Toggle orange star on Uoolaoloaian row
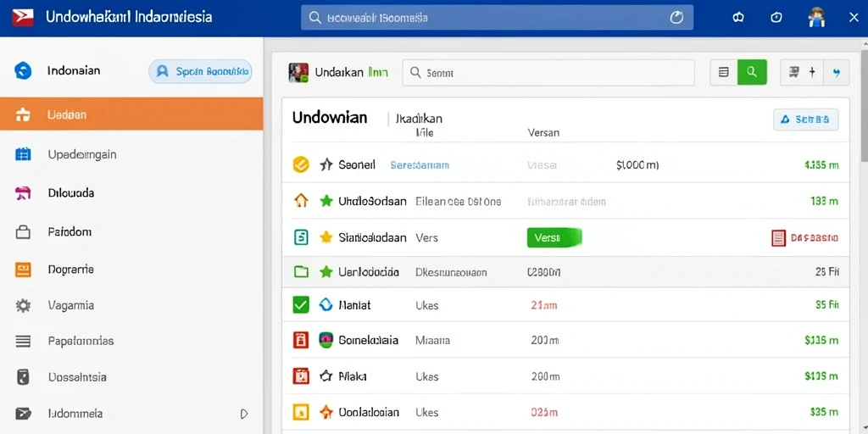The height and width of the screenshot is (434, 868). click(x=326, y=412)
